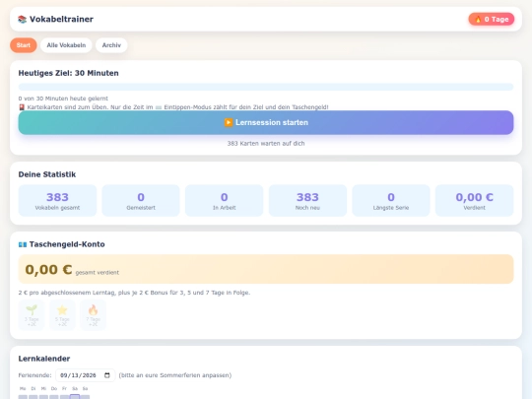The height and width of the screenshot is (399, 532).
Task: Click the daily goal progress bar
Action: point(266,87)
